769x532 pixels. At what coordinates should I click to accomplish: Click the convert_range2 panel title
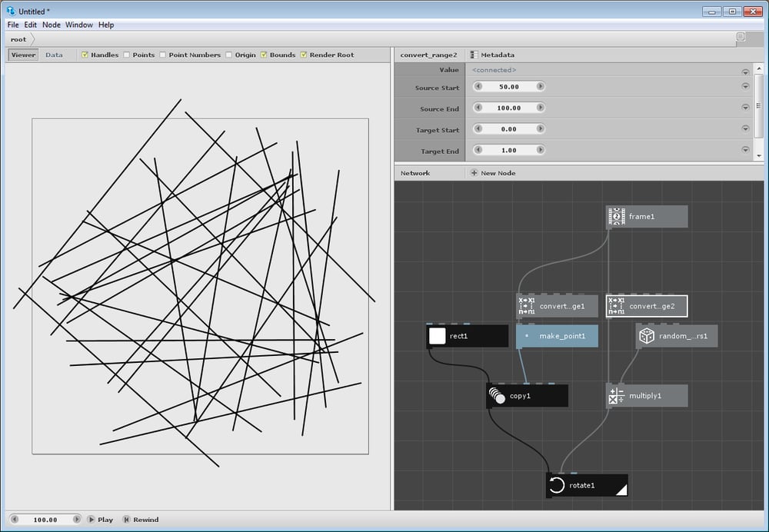(428, 55)
